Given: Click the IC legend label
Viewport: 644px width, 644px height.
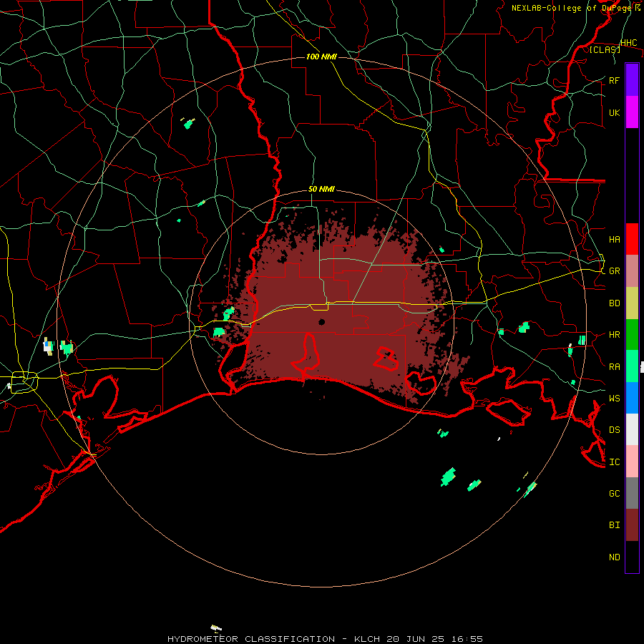Looking at the screenshot, I should coord(614,462).
